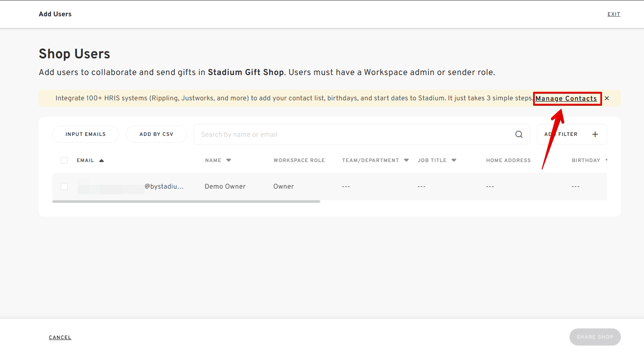Viewport: 644px width, 352px height.
Task: Click the HOME ADDRESS column header
Action: (508, 160)
